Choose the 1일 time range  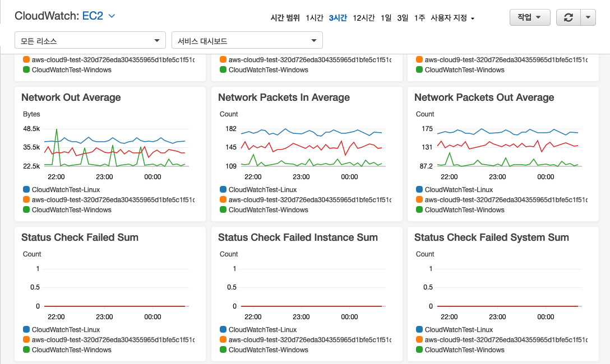point(386,18)
